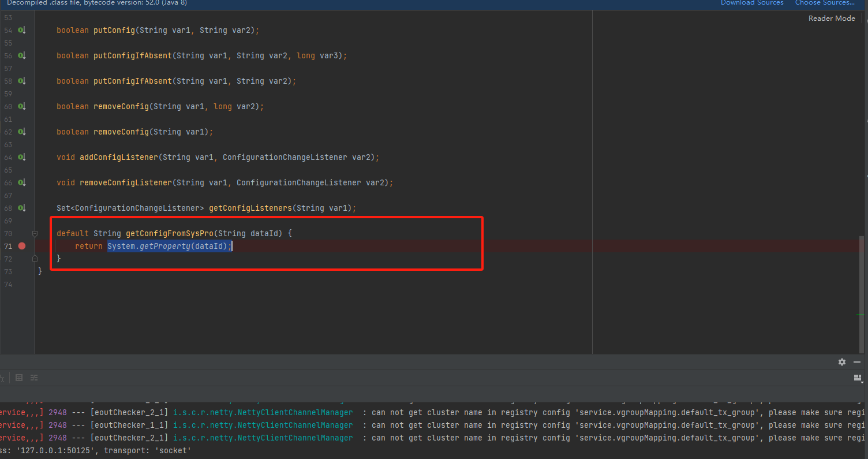Toggle the breakpoint on line 71
Screen dimensions: 868x459
22,246
